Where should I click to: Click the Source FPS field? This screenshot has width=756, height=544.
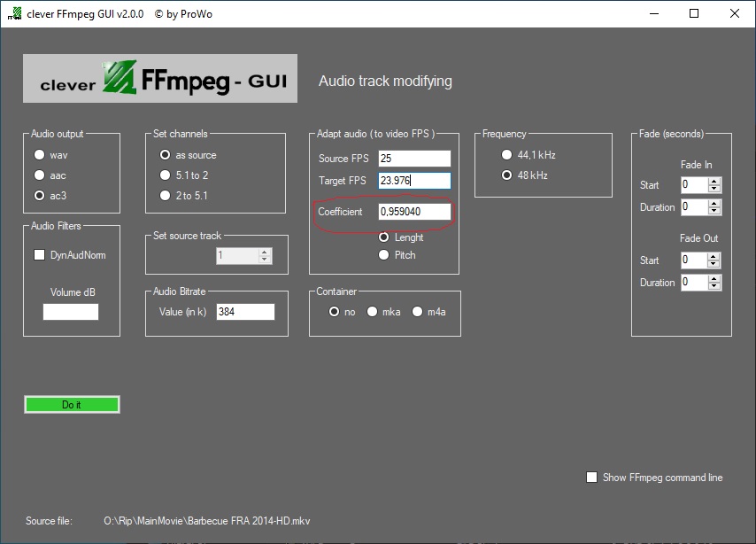414,159
